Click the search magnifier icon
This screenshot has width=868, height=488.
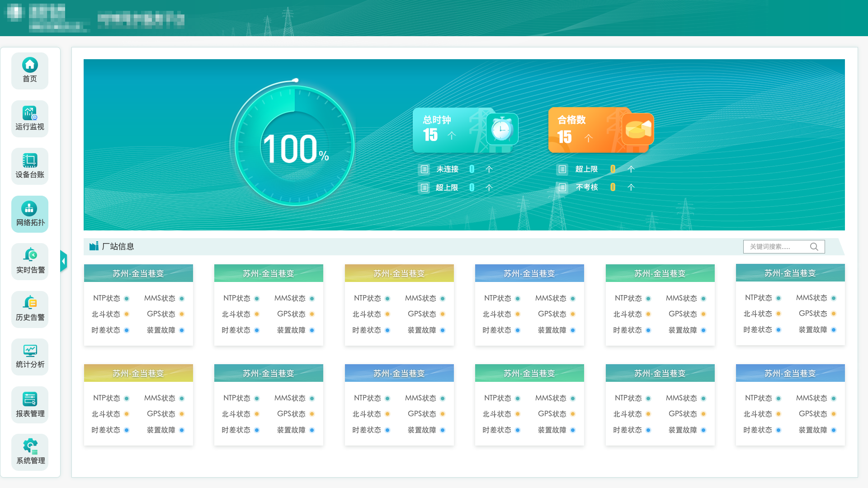pyautogui.click(x=814, y=247)
